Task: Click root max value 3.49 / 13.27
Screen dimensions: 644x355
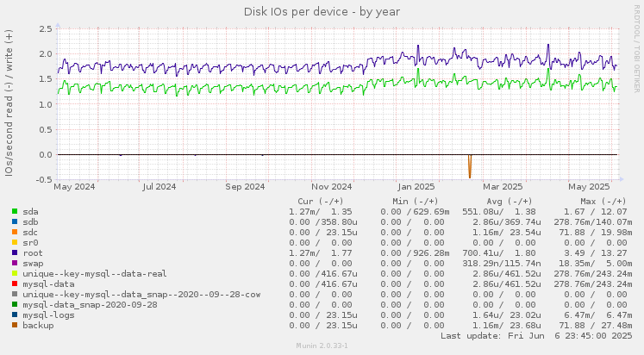Action: click(595, 253)
